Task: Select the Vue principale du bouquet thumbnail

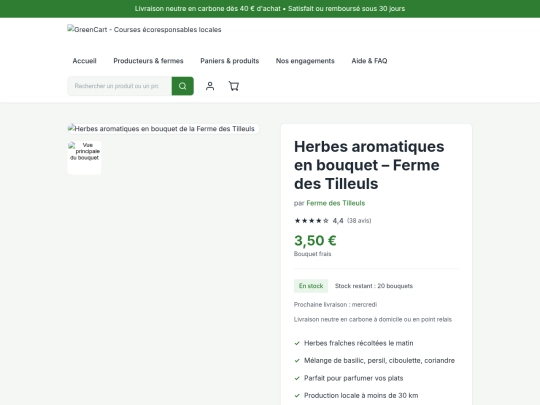Action: tap(84, 158)
